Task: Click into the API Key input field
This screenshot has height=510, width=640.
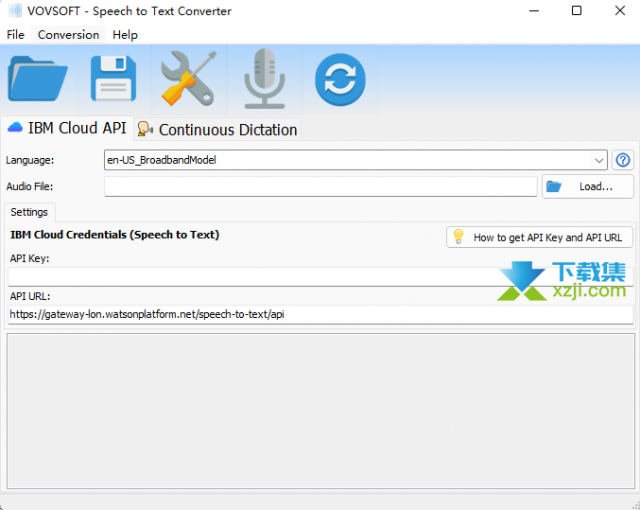Action: point(320,277)
